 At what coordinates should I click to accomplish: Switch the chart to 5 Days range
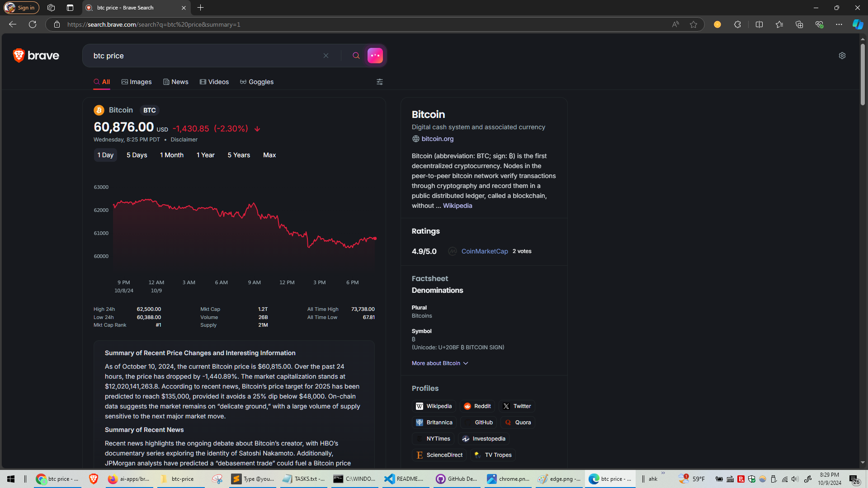click(x=137, y=155)
